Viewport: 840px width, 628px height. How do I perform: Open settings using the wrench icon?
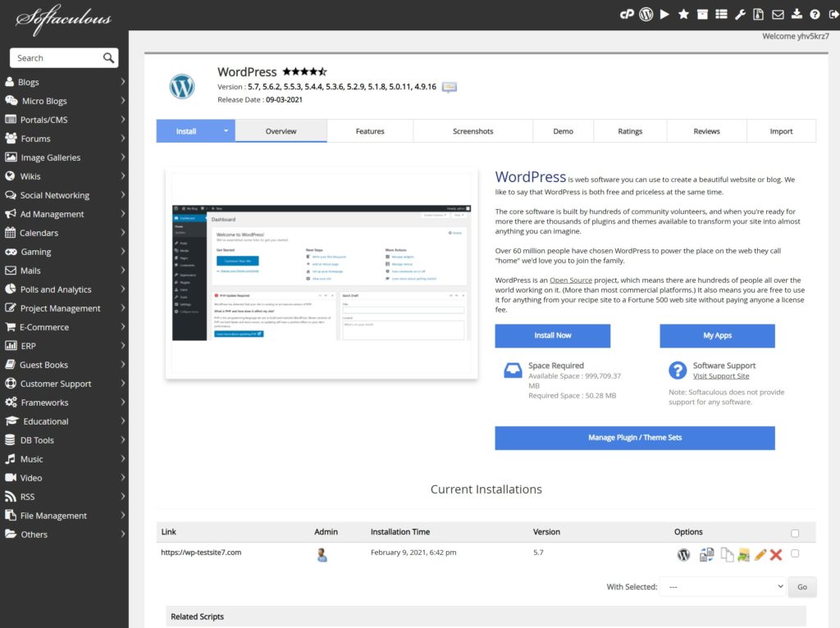[741, 13]
